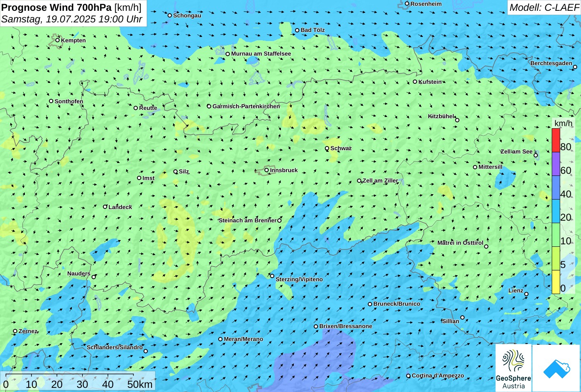Click the red legend swatch above 80
Screen dimensions: 581x392
click(556, 140)
